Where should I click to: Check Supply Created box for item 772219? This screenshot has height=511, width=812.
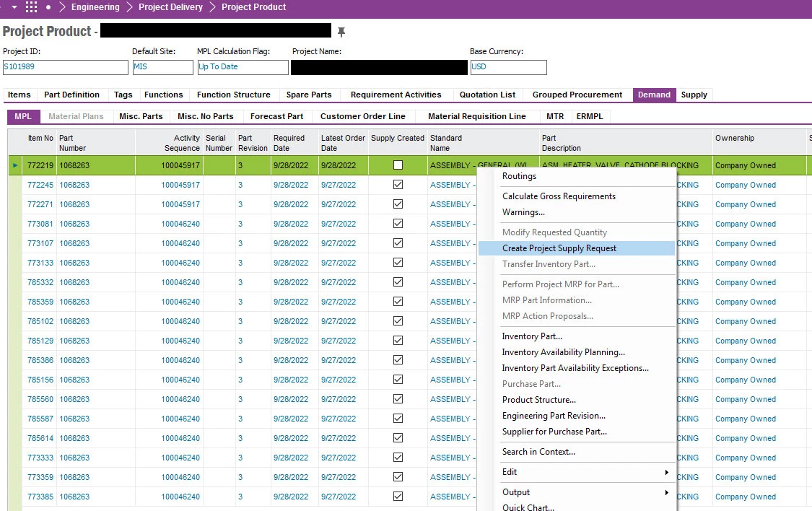[x=398, y=165]
